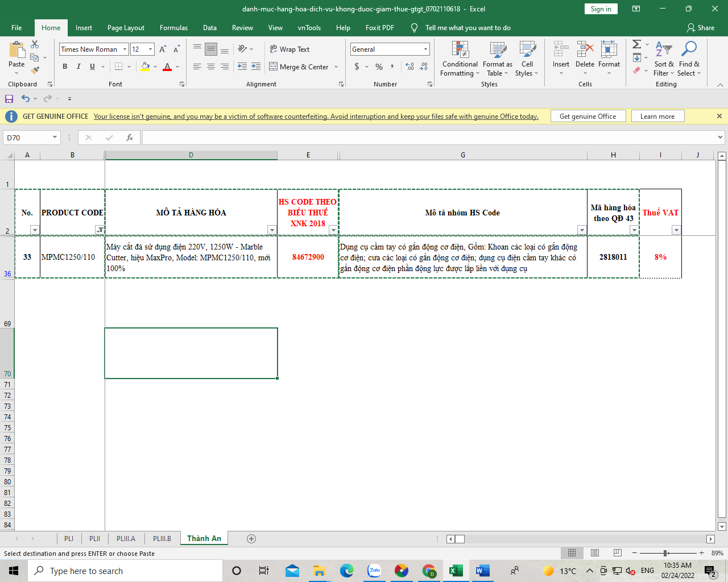This screenshot has width=728, height=582.
Task: Click the Increase Decimal icon
Action: [409, 66]
